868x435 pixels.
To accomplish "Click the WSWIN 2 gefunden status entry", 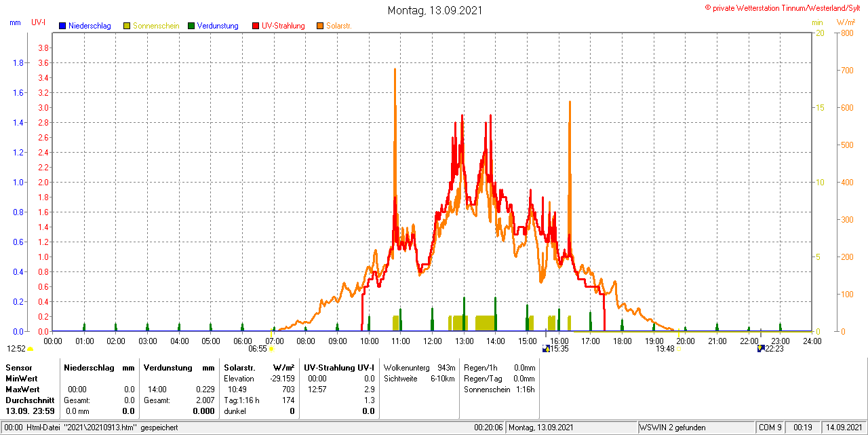I will [x=673, y=428].
